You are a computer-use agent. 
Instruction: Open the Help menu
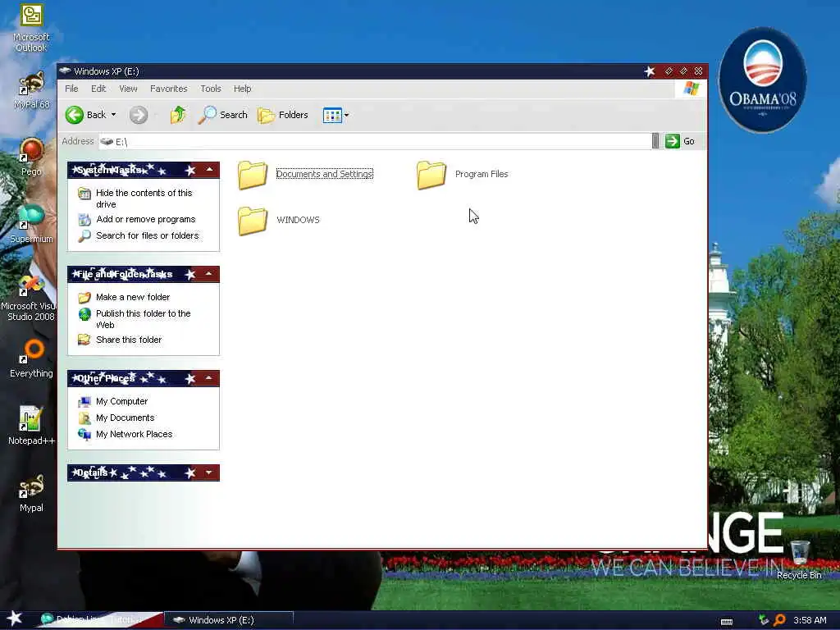tap(242, 89)
